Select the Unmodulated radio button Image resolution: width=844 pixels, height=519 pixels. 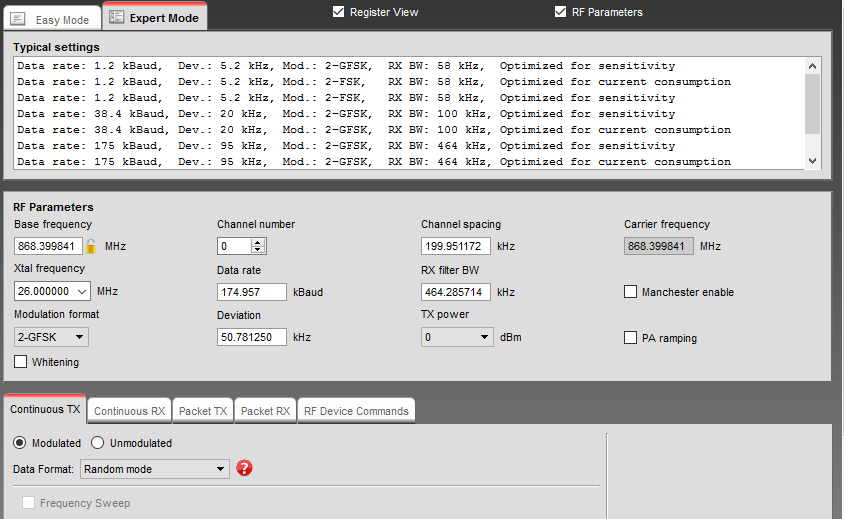point(97,443)
